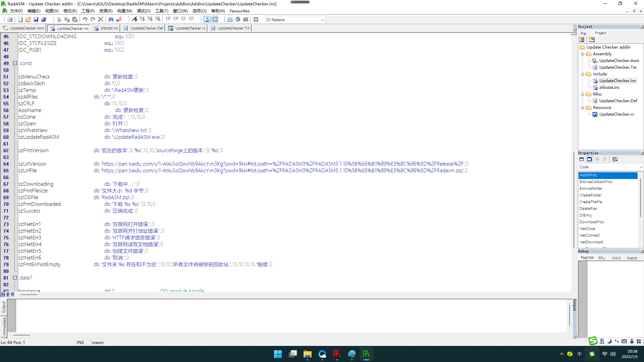Click the Assemble build toolbar icon

click(230, 19)
